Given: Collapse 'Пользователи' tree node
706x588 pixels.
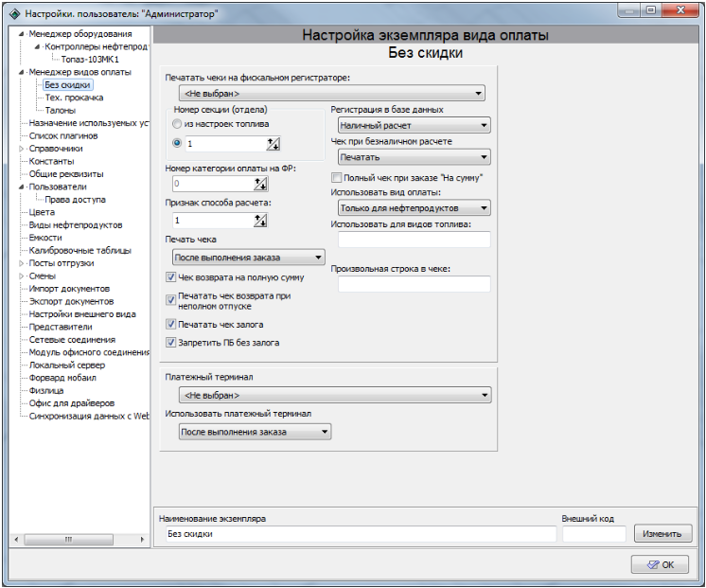Looking at the screenshot, I should [21, 187].
